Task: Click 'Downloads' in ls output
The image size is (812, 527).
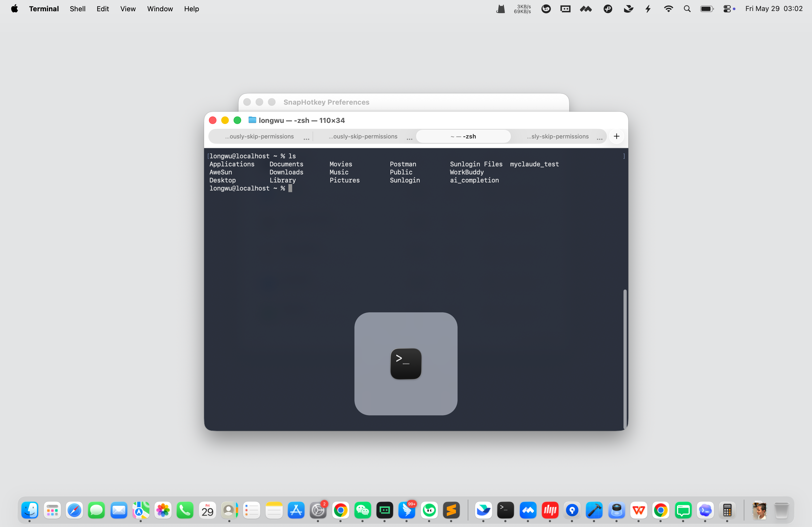Action: pos(286,172)
